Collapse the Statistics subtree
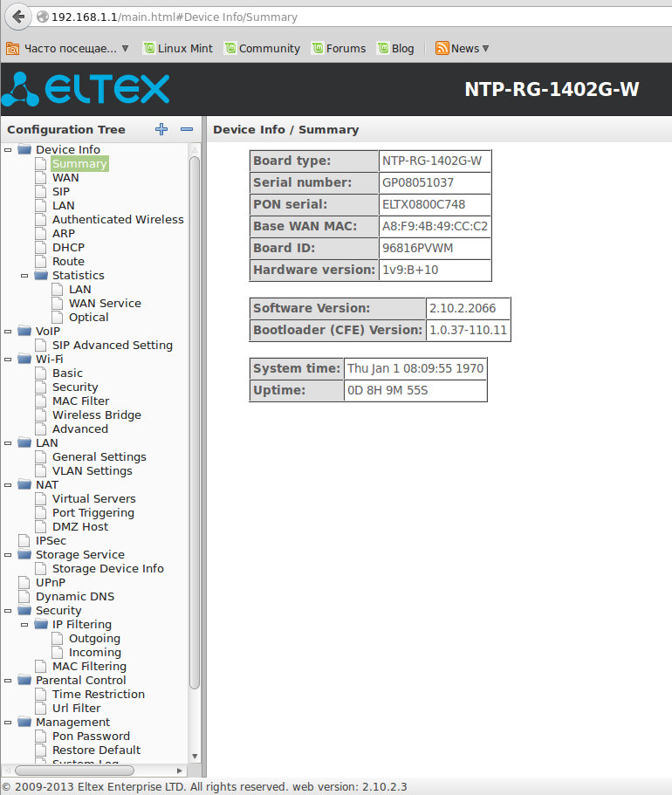The height and width of the screenshot is (795, 672). (x=24, y=275)
